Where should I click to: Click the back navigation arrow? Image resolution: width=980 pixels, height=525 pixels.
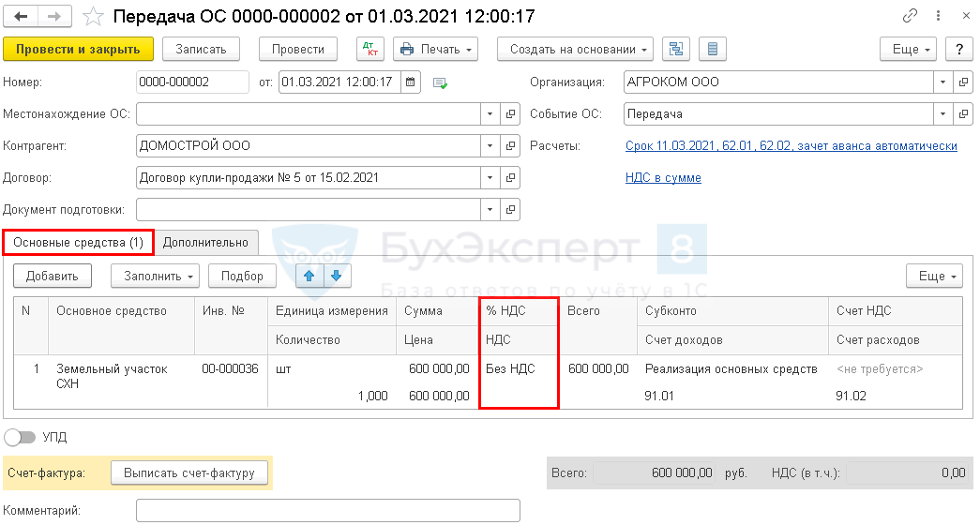[x=21, y=16]
